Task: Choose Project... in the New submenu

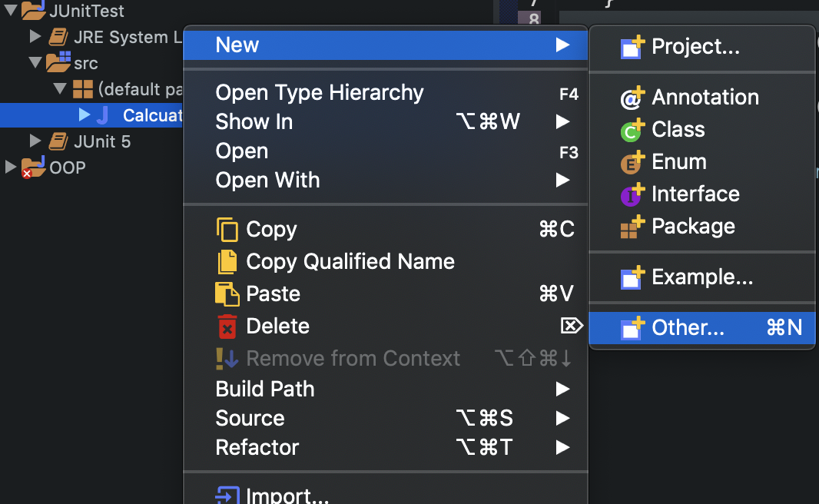Action: [695, 47]
